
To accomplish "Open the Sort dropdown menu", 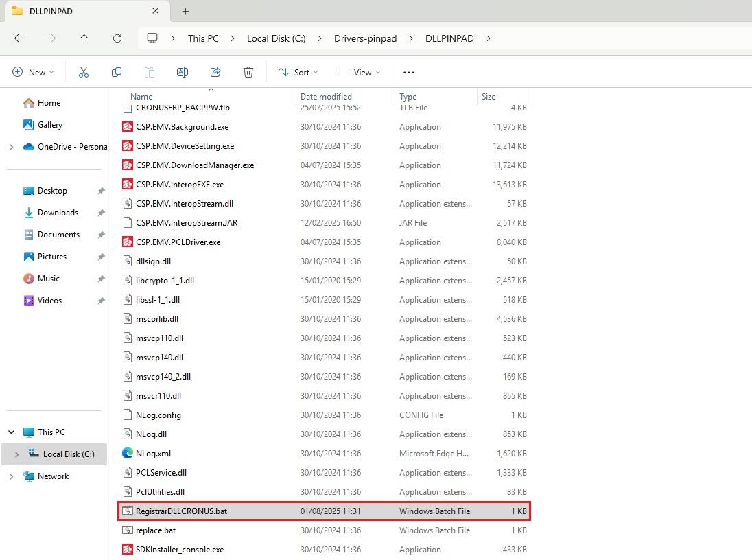I will pos(298,72).
